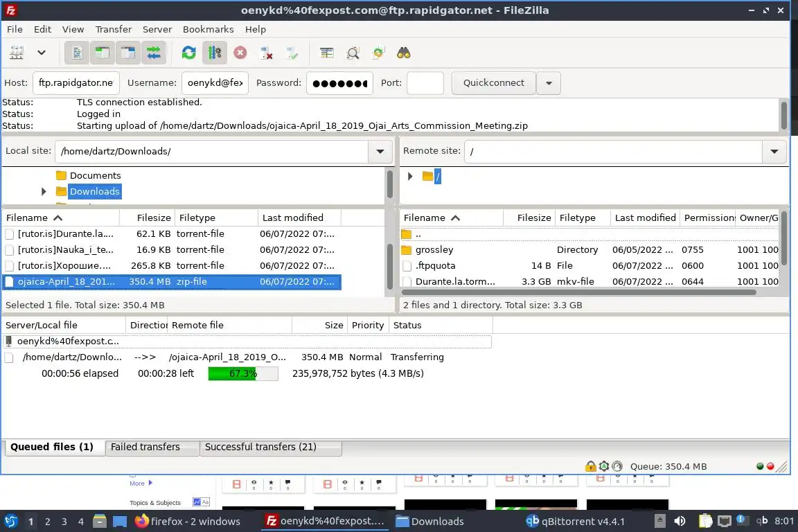Click the red activity LED indicator
This screenshot has width=798, height=532.
(x=770, y=465)
